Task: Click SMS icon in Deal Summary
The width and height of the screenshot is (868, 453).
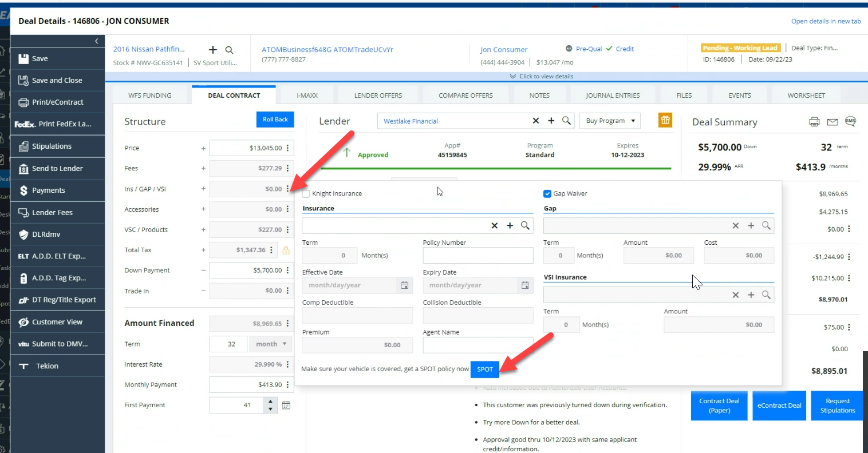Action: [x=850, y=121]
